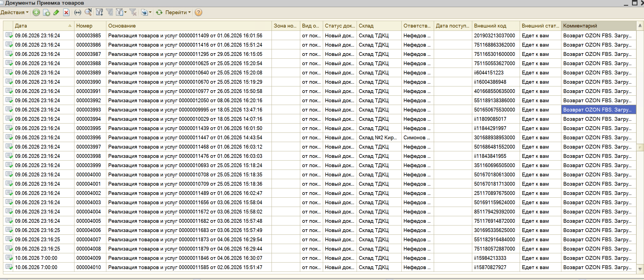Viewport: 644px width, 280px height.
Task: Open the Действия dropdown menu
Action: pos(14,12)
